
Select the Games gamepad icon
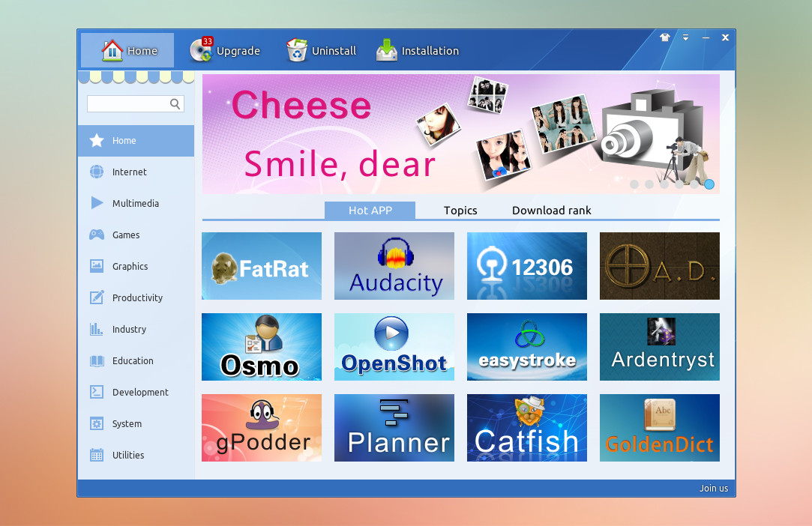point(97,235)
